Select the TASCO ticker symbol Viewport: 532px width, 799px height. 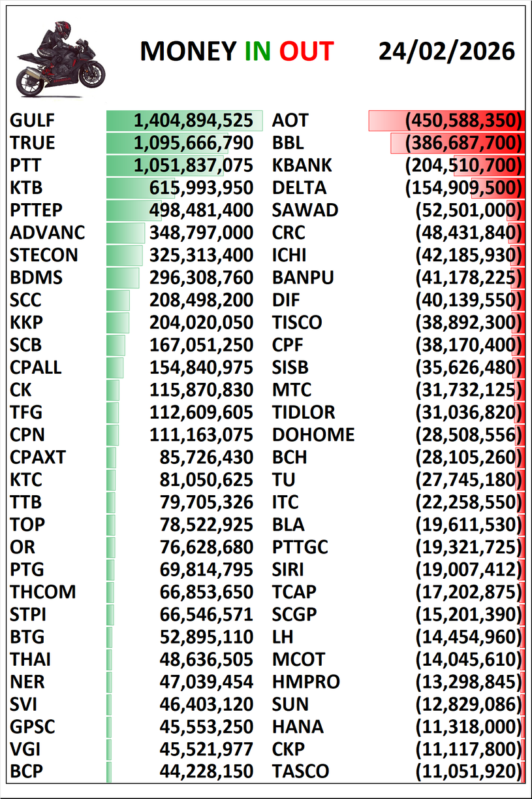[x=300, y=771]
